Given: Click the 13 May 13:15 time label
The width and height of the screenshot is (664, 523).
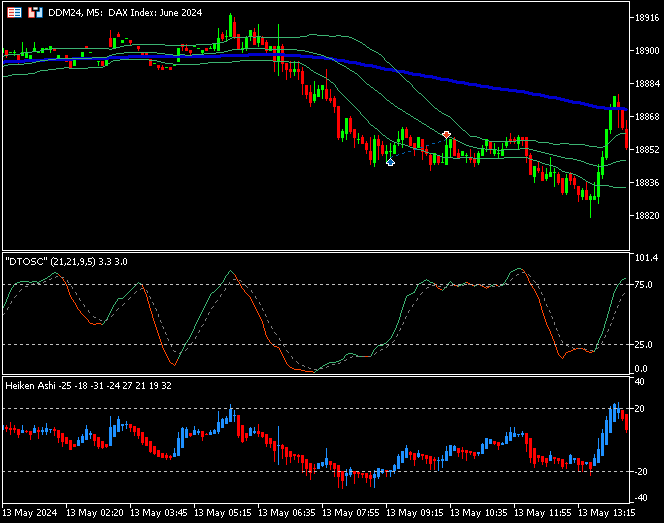Looking at the screenshot, I should pos(607,513).
